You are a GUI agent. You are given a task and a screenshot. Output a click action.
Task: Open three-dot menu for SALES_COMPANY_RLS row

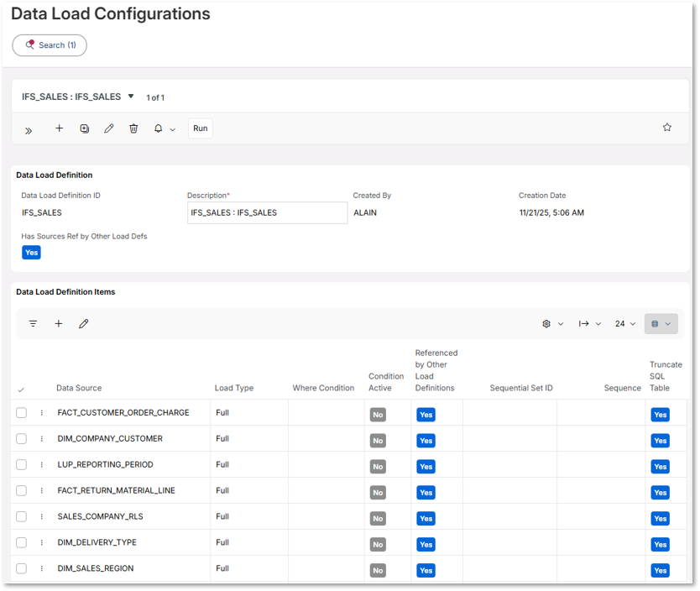pos(42,517)
